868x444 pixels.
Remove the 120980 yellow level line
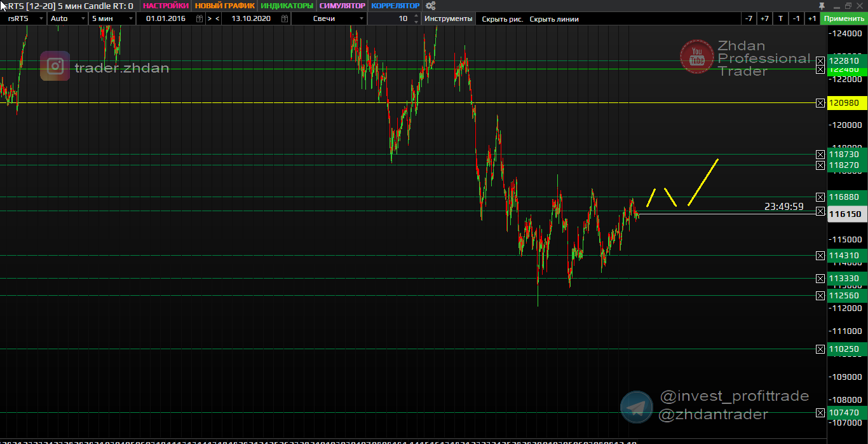[x=820, y=102]
